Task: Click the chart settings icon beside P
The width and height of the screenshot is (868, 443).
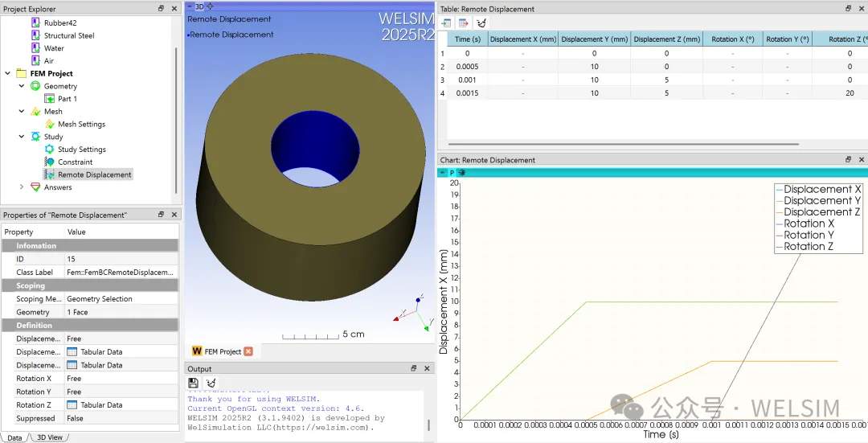Action: [461, 173]
